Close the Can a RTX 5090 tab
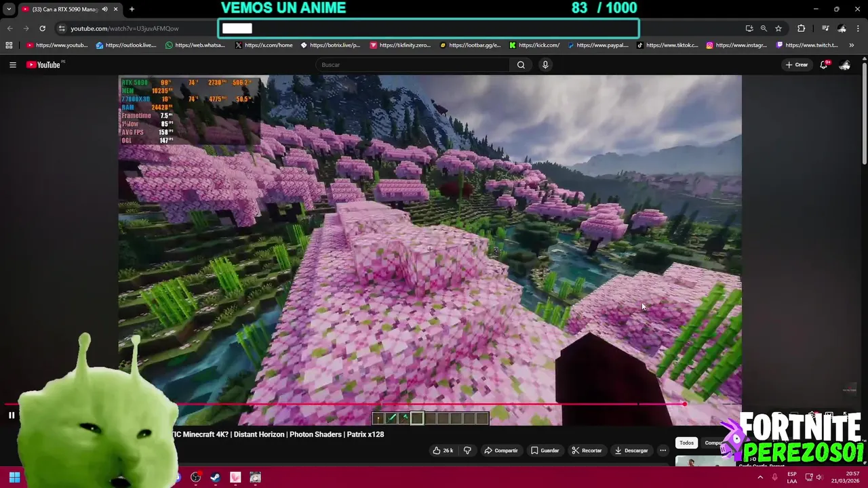 116,9
